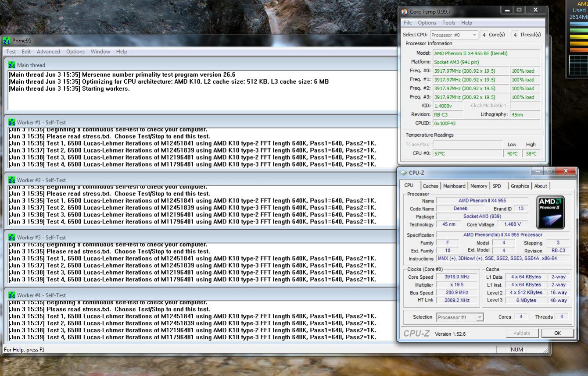Open the Window menu in Prime95

[x=100, y=52]
